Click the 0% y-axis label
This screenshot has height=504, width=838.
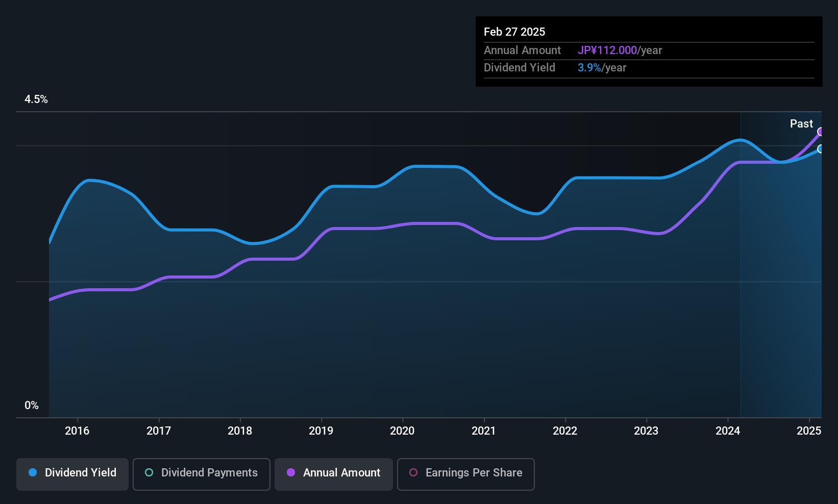[32, 406]
